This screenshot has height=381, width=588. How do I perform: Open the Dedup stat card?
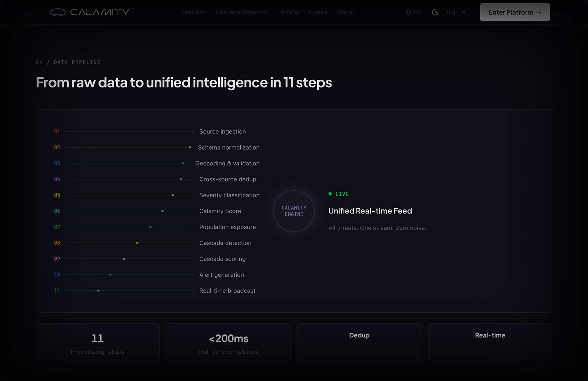click(359, 343)
